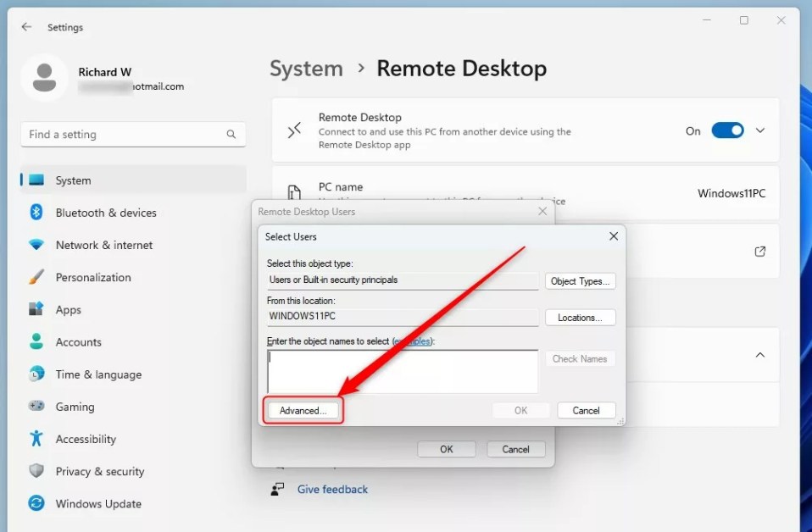This screenshot has width=812, height=532.
Task: Click System in the breadcrumb trail
Action: 306,69
